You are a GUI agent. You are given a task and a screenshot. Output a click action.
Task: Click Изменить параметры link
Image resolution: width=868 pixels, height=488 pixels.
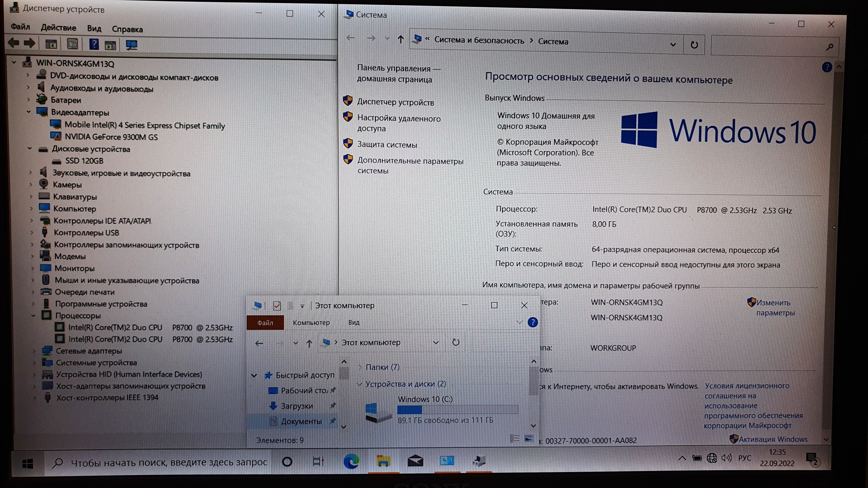tap(775, 308)
